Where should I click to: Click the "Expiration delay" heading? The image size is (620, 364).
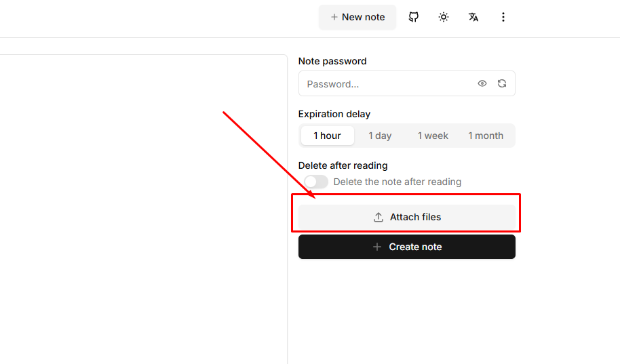point(334,115)
